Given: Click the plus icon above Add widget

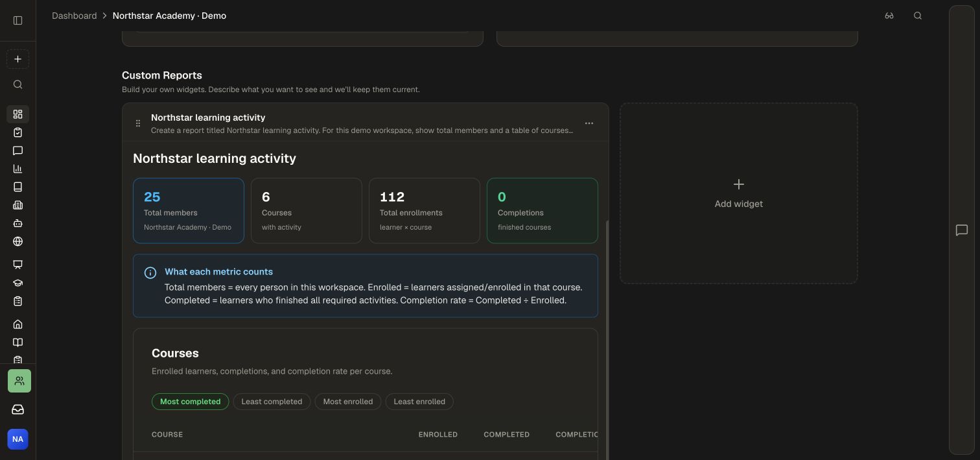Looking at the screenshot, I should click(x=739, y=184).
